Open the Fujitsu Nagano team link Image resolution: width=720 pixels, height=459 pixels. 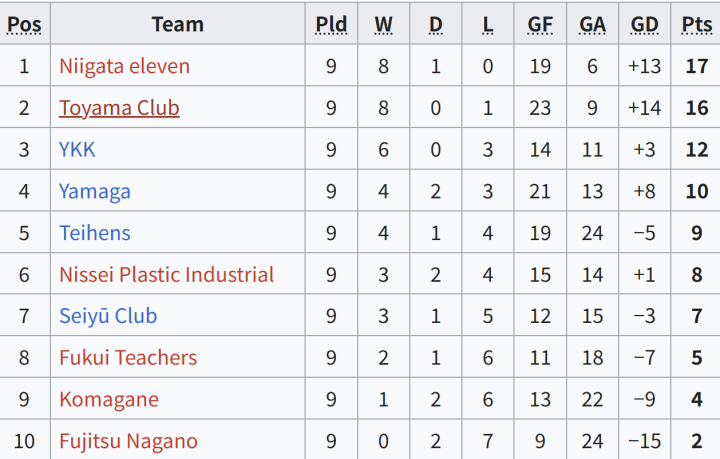pos(129,442)
